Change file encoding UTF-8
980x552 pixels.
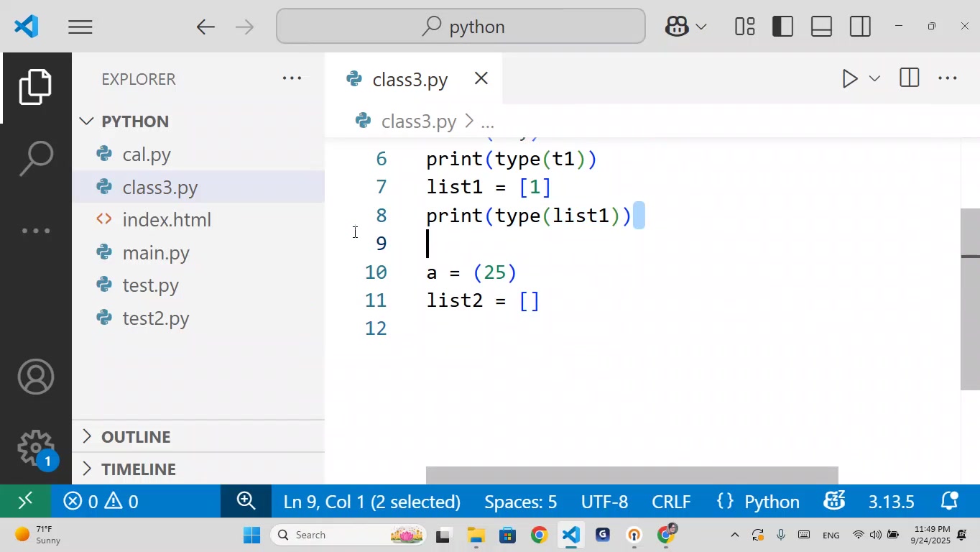pos(604,501)
